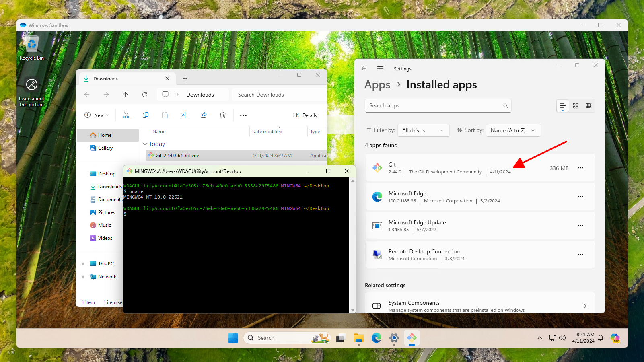
Task: Click Search Downloads field
Action: [280, 95]
